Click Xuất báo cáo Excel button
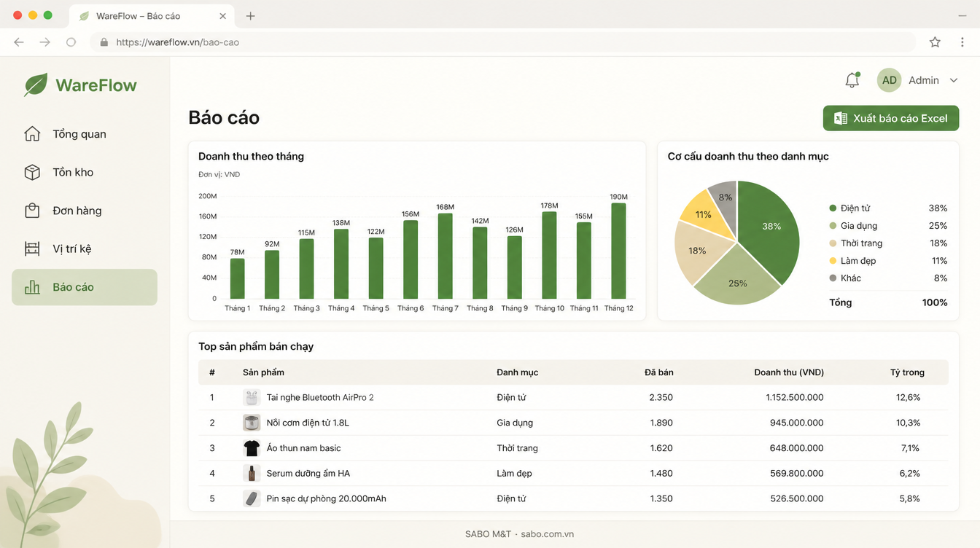The height and width of the screenshot is (548, 980). pos(891,118)
